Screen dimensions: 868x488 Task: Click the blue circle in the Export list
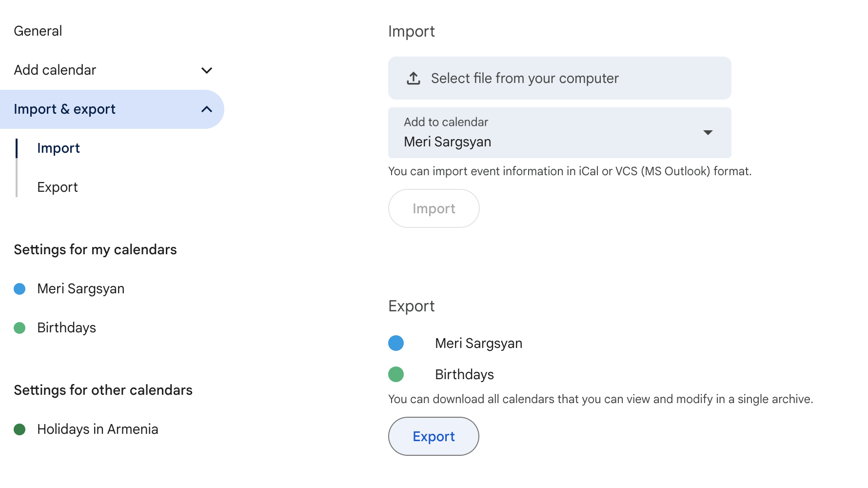pyautogui.click(x=396, y=343)
